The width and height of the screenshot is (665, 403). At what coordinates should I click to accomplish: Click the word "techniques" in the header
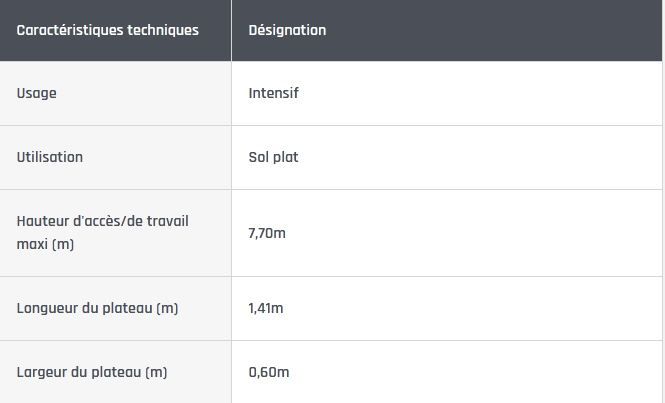coord(163,30)
